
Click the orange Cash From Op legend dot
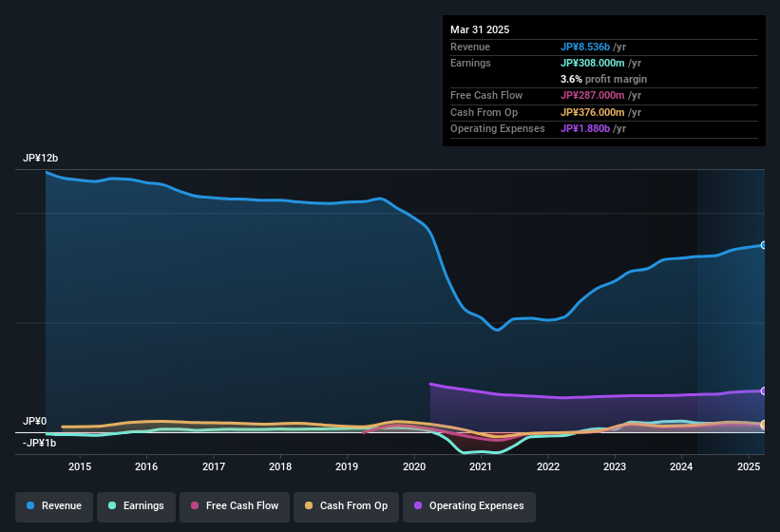[309, 505]
